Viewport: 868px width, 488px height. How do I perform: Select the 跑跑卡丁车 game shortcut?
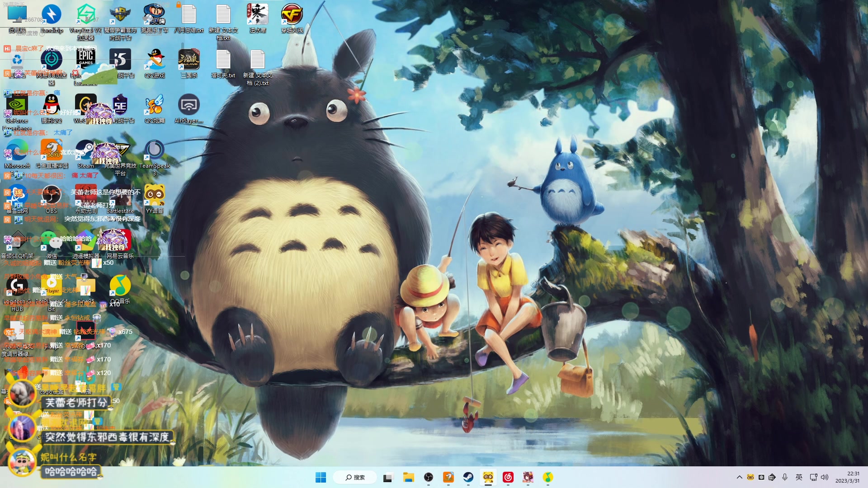coord(154,18)
